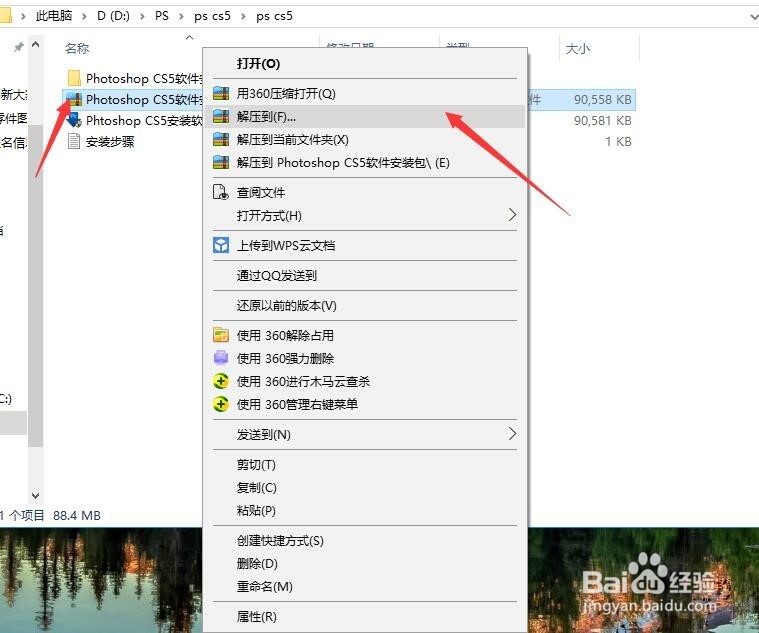Choose 解压到(F)... to extract the archive
The width and height of the screenshot is (759, 633).
[x=364, y=117]
